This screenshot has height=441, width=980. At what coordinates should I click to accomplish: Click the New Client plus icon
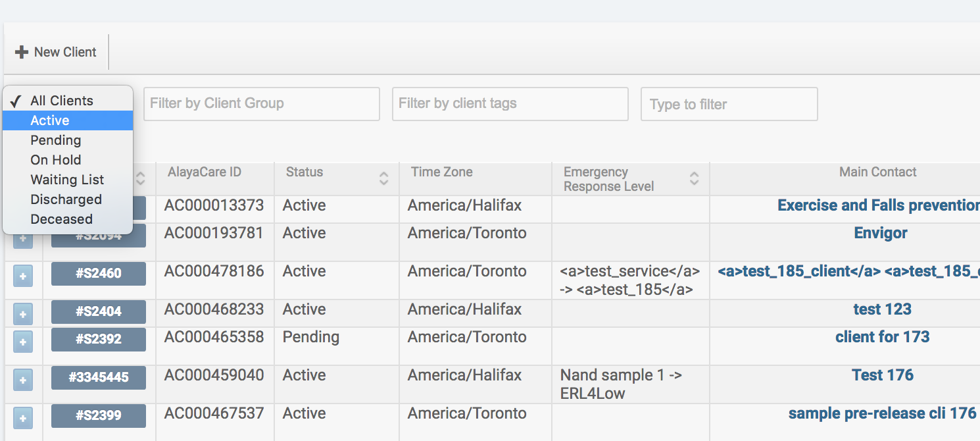[x=22, y=52]
